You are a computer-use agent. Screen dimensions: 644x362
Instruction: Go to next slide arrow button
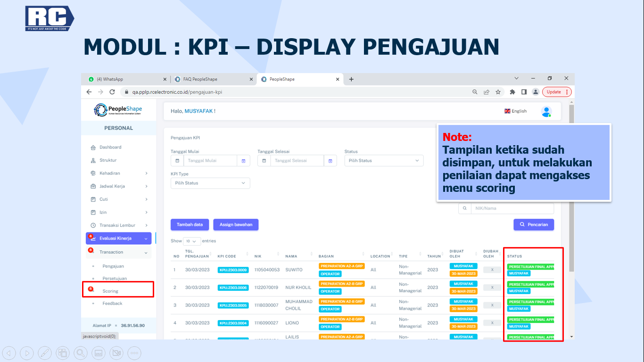[26, 353]
